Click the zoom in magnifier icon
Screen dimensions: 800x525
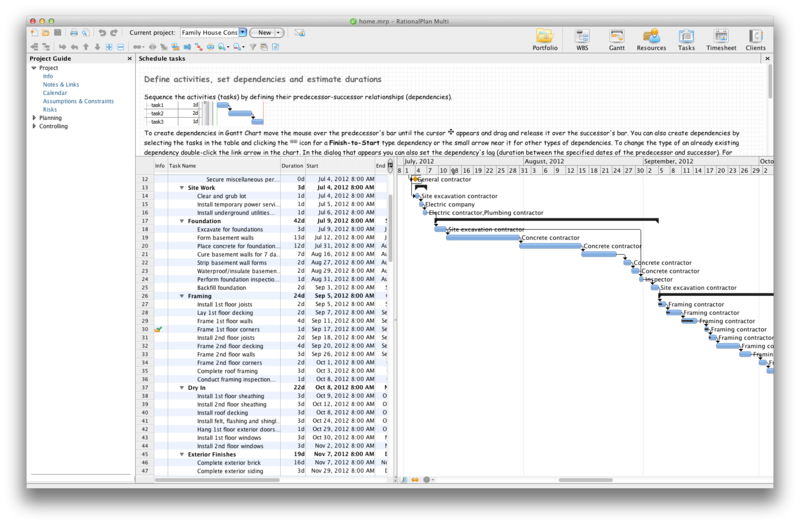pyautogui.click(x=222, y=47)
